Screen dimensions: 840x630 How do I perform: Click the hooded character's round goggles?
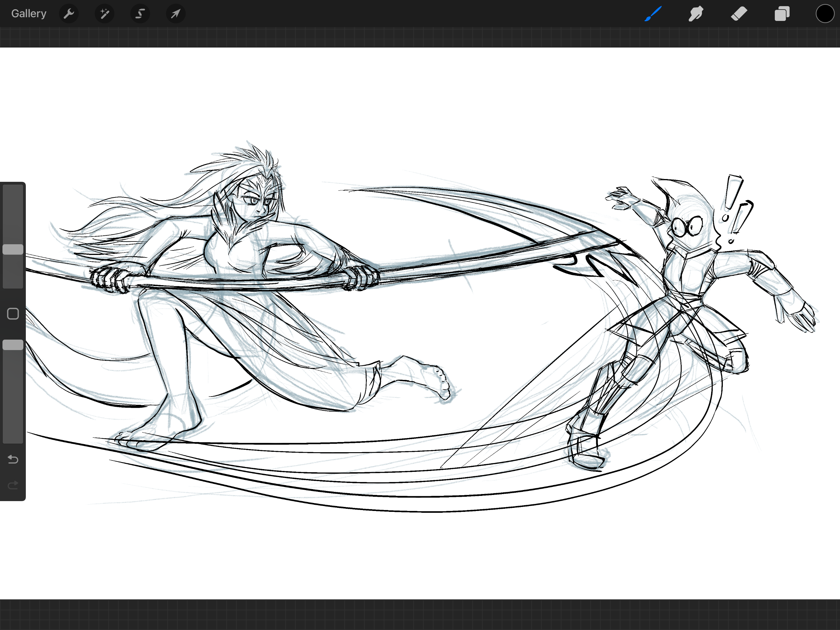687,226
